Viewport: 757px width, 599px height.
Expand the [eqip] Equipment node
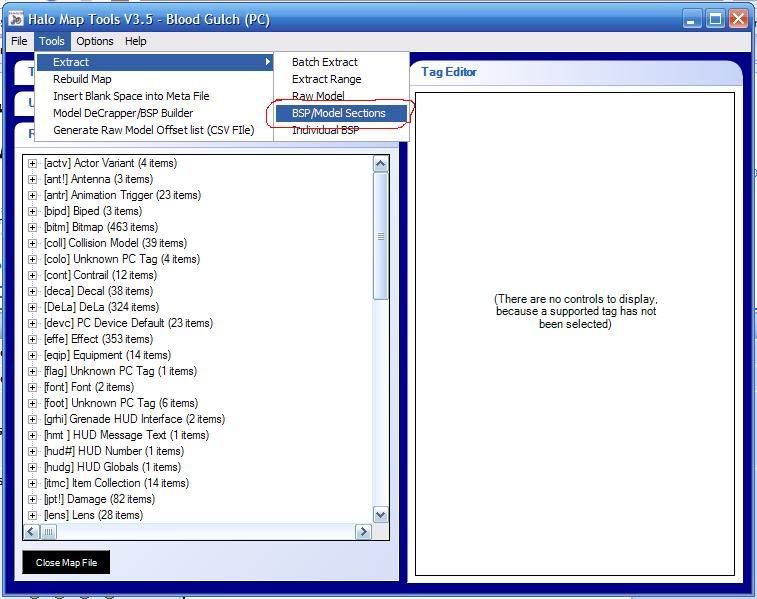[32, 355]
